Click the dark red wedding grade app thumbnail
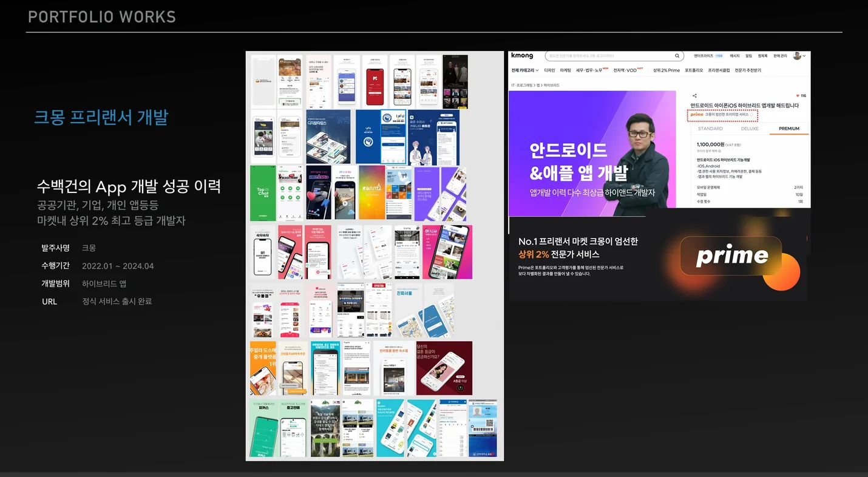 (x=444, y=368)
